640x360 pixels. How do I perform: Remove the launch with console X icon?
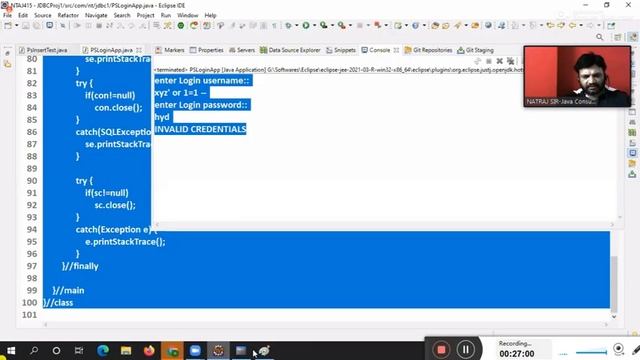500,61
